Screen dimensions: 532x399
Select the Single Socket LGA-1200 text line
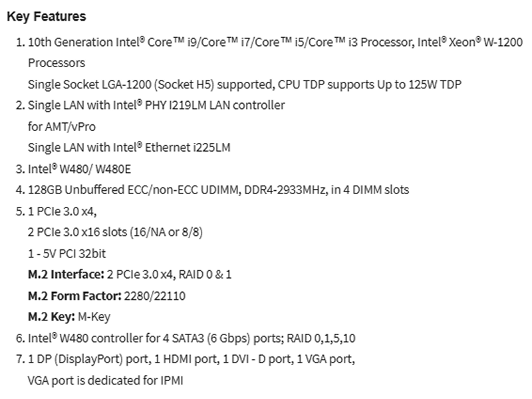[x=245, y=84]
